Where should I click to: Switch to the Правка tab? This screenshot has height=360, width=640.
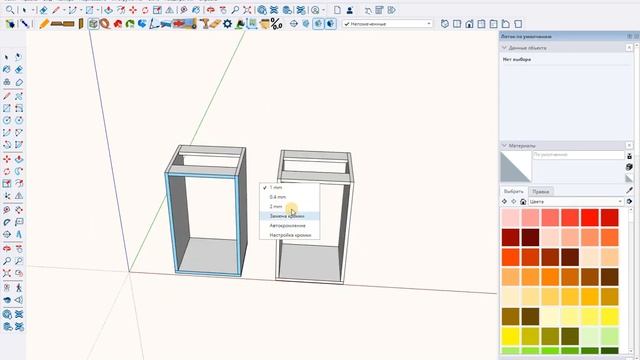pos(540,191)
